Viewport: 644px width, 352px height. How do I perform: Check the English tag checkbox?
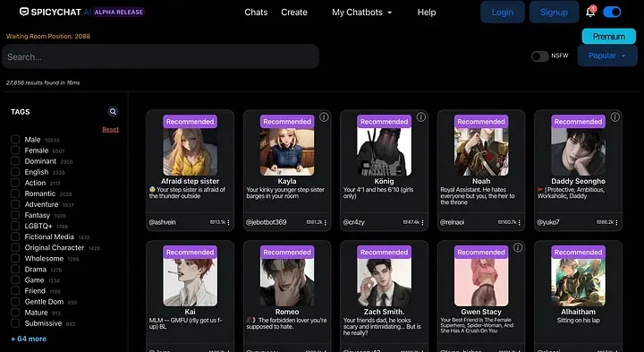[15, 172]
